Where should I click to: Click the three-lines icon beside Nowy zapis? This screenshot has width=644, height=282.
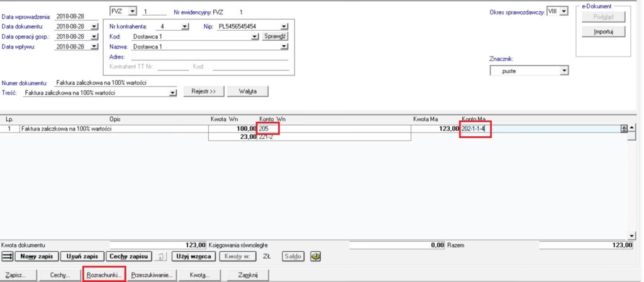[8, 256]
